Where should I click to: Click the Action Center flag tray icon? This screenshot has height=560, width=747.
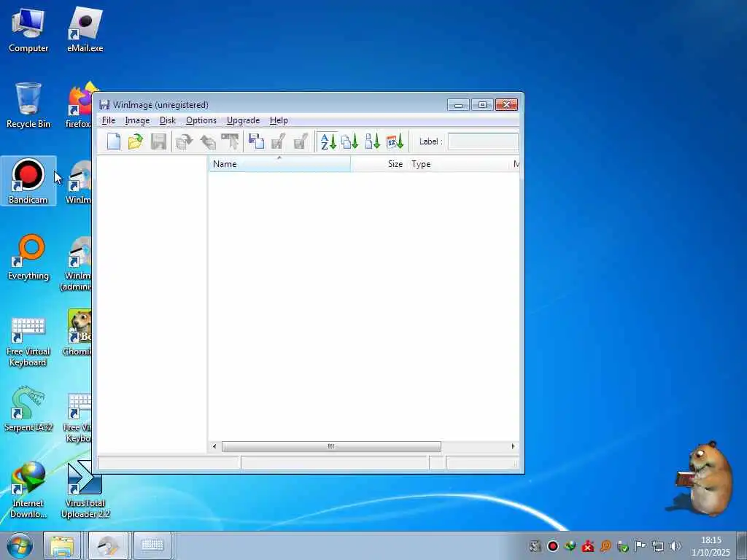coord(640,546)
